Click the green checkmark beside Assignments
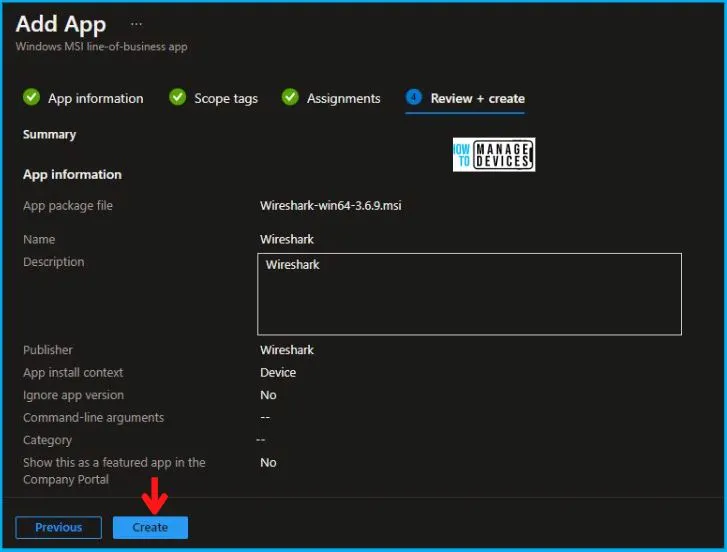Image resolution: width=727 pixels, height=552 pixels. pyautogui.click(x=290, y=98)
